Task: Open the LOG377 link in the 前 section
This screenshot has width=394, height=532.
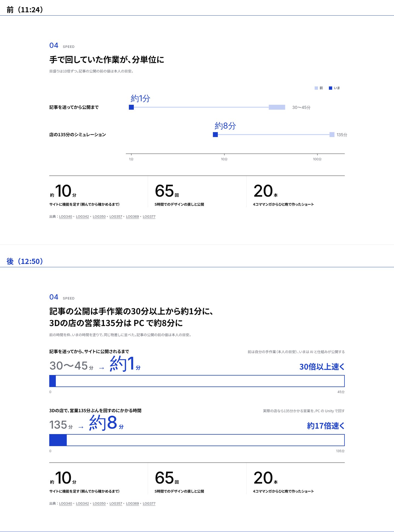Action: coord(149,217)
